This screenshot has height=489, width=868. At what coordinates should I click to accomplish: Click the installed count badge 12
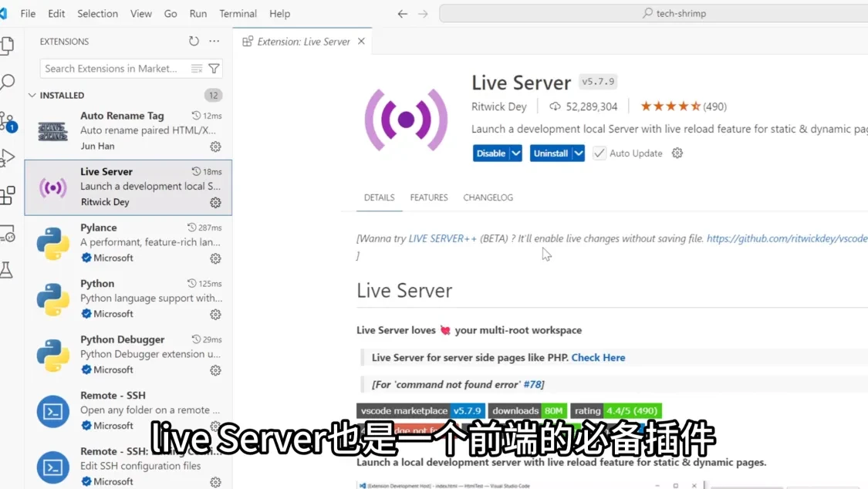point(213,95)
